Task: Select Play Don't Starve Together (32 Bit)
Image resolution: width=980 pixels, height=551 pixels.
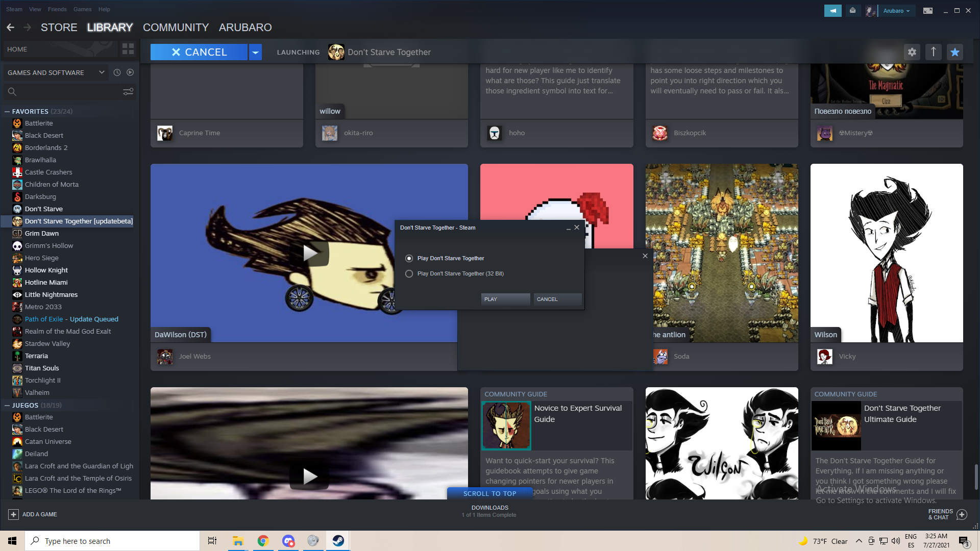Action: [x=409, y=274]
